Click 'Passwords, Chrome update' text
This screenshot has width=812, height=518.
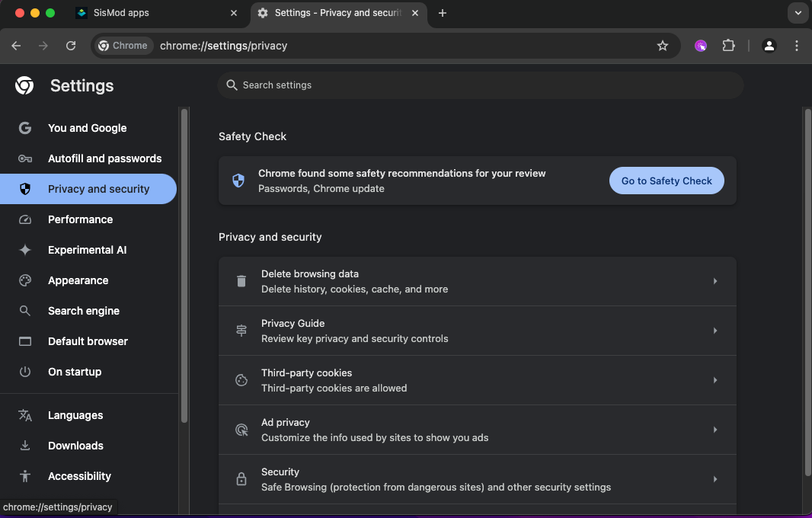pyautogui.click(x=321, y=189)
